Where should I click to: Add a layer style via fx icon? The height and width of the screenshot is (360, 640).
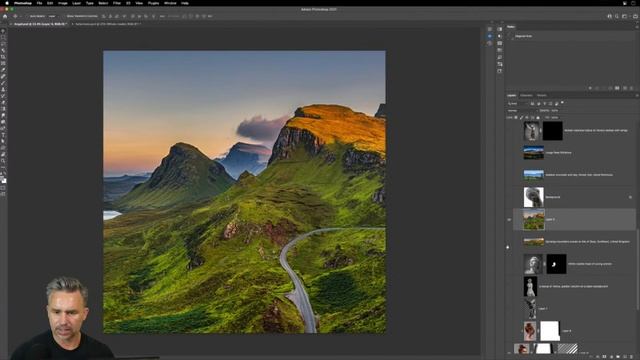tap(598, 357)
